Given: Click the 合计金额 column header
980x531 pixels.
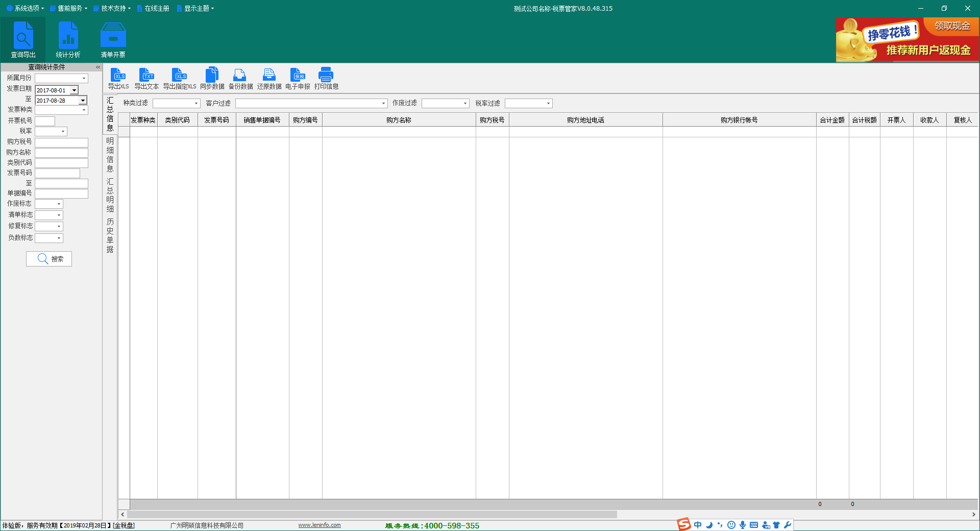Looking at the screenshot, I should coord(832,120).
